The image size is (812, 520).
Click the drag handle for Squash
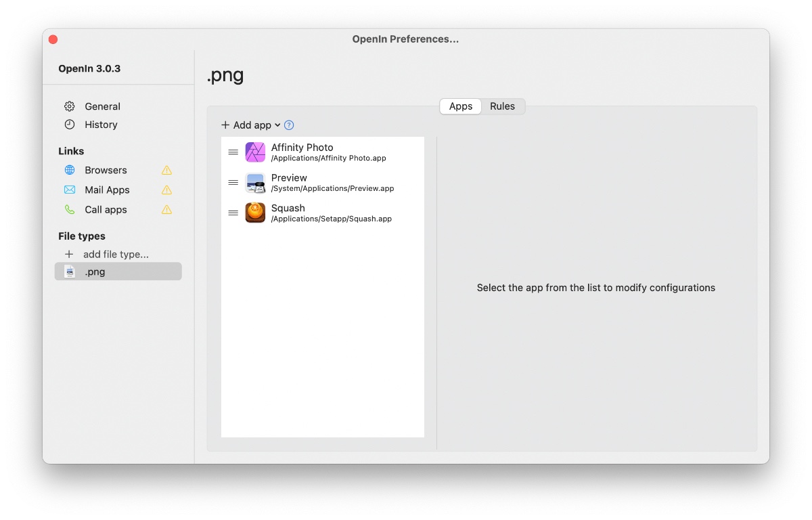click(233, 213)
